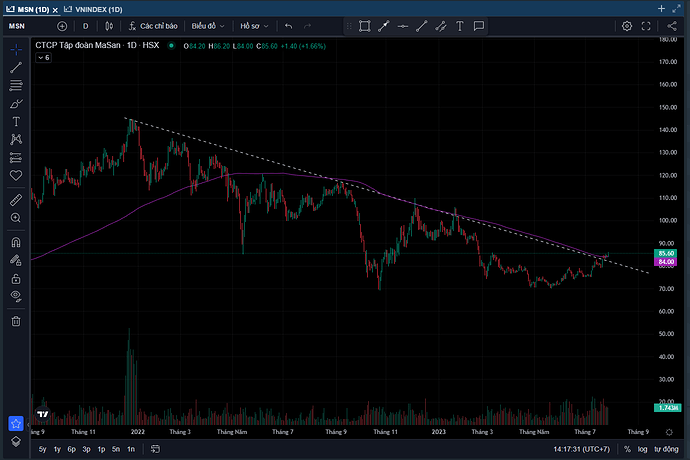Viewport: 690px width, 460px height.
Task: Toggle tự động auto scale
Action: pos(666,449)
